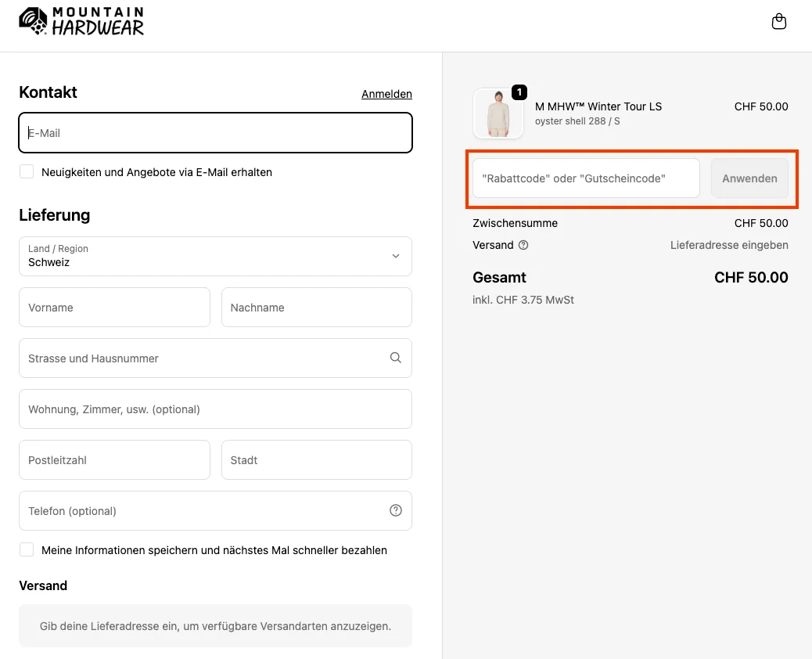The width and height of the screenshot is (812, 659).
Task: Open the shopping bag cart icon
Action: point(778,22)
